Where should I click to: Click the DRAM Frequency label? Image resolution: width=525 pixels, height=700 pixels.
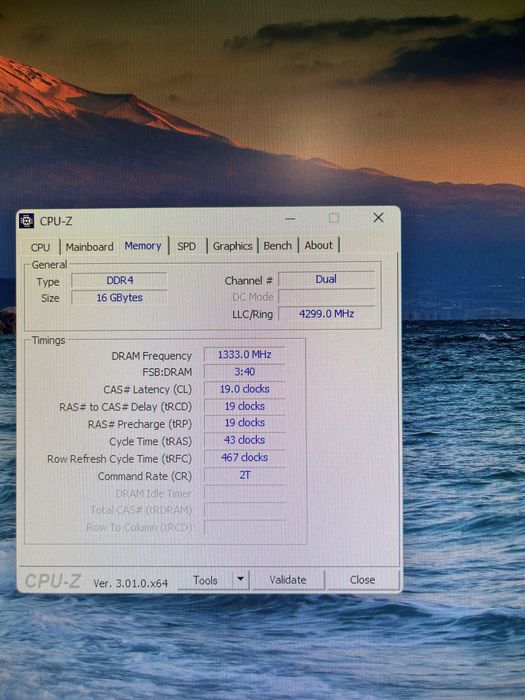pyautogui.click(x=151, y=356)
